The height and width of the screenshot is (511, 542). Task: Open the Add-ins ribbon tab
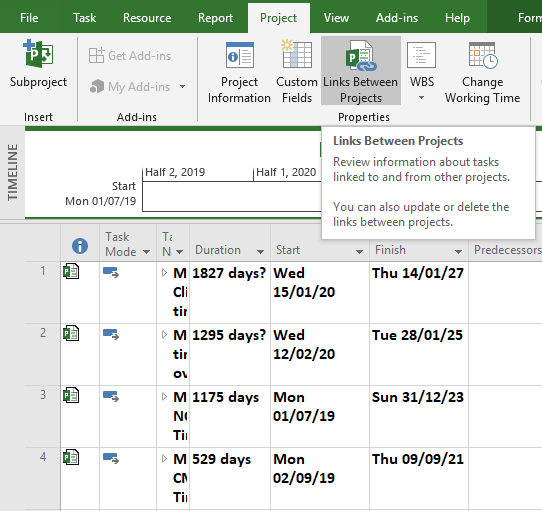[397, 18]
